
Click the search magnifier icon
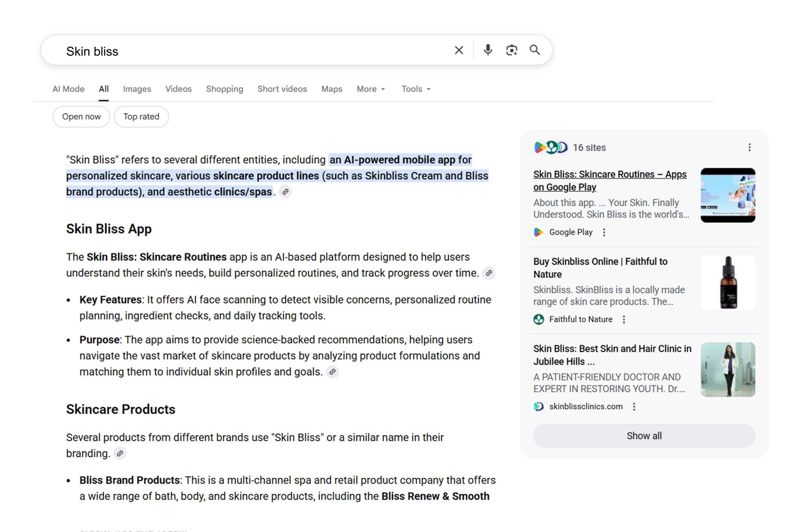pos(535,50)
